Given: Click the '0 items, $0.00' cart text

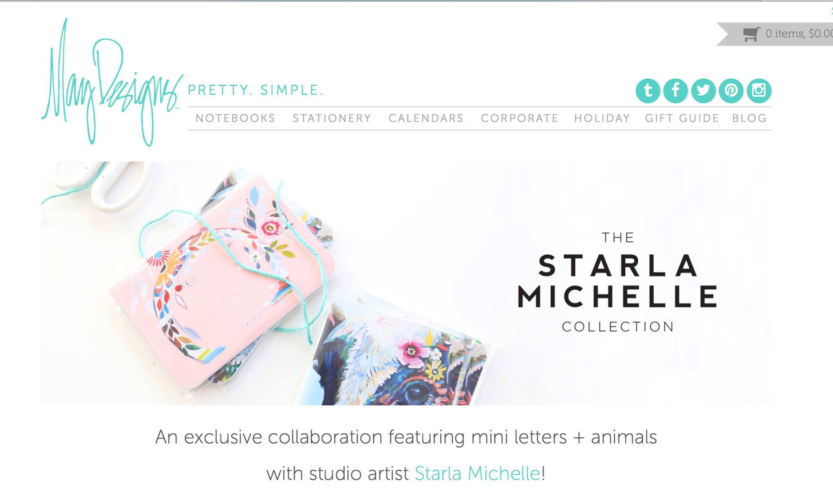Looking at the screenshot, I should (799, 33).
